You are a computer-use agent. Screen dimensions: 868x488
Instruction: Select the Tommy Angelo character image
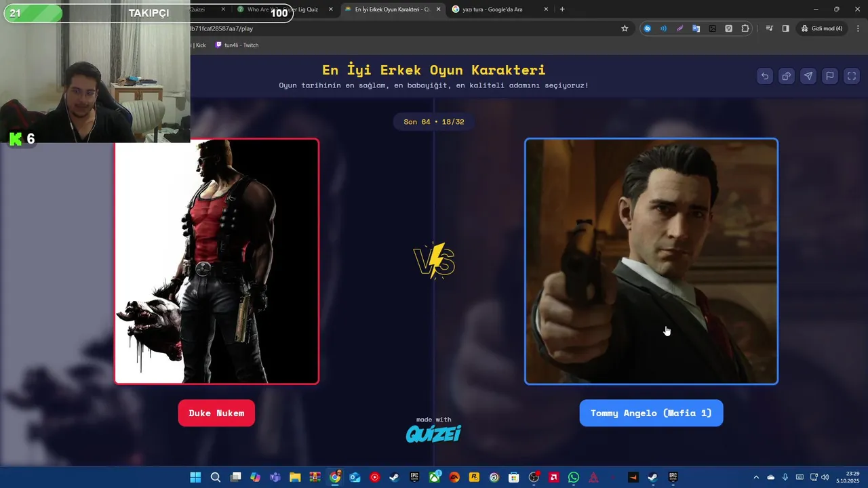pos(651,261)
